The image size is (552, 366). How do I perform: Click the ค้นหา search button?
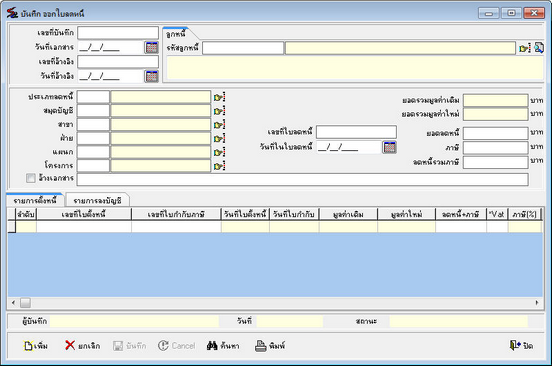223,346
